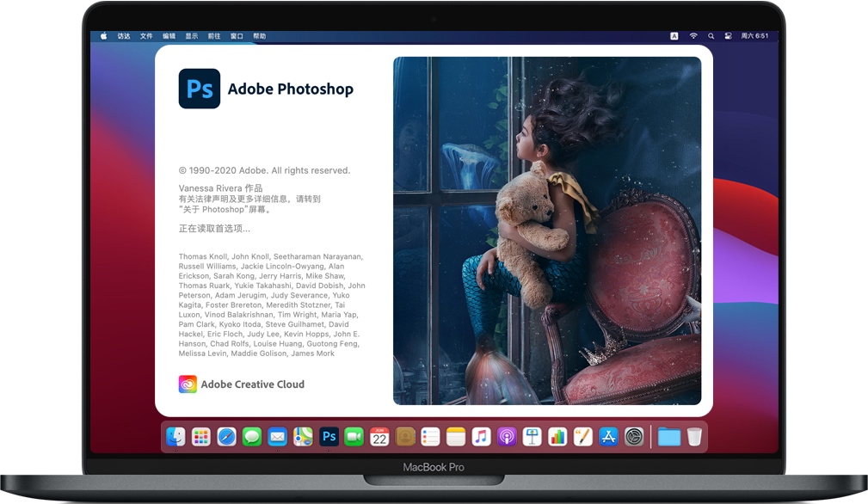Click the Ps logo on the splash screen
This screenshot has width=868, height=504.
pos(199,89)
